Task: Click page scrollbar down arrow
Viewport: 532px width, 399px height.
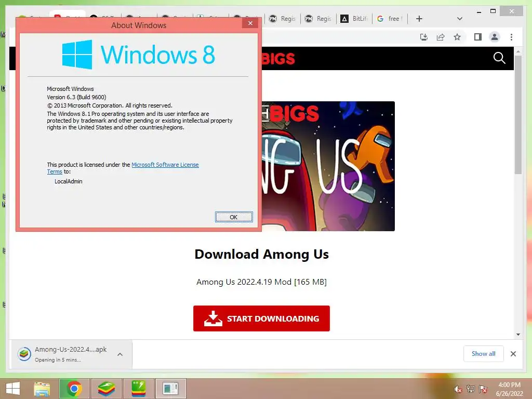Action: tap(518, 334)
